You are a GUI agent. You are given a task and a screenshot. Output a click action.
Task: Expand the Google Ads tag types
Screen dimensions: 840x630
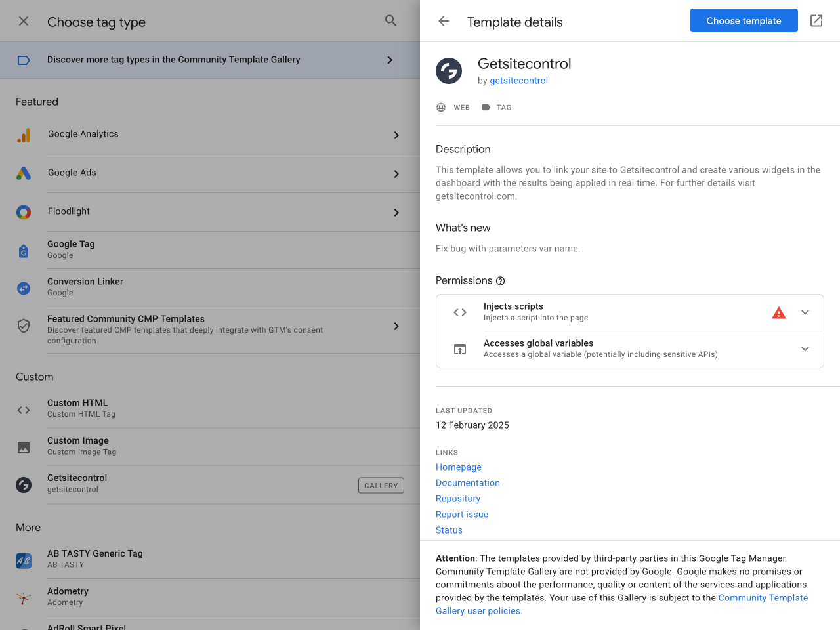396,174
